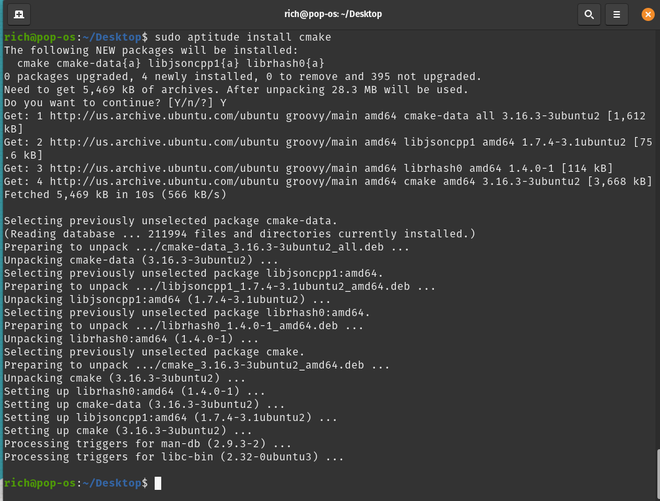Click the green rich@pop-os text at the top prompt

point(40,37)
